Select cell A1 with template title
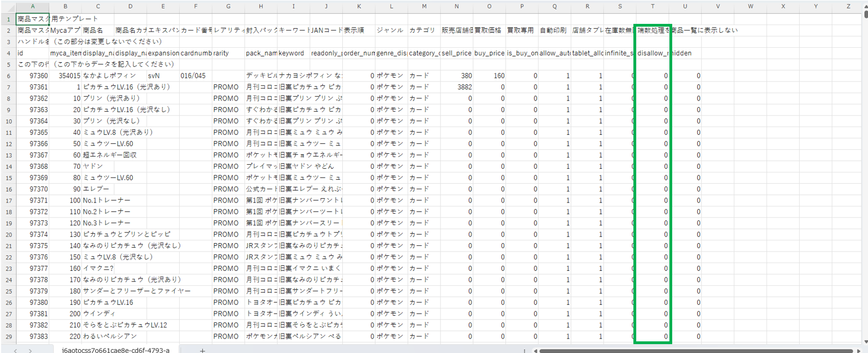 pos(33,19)
